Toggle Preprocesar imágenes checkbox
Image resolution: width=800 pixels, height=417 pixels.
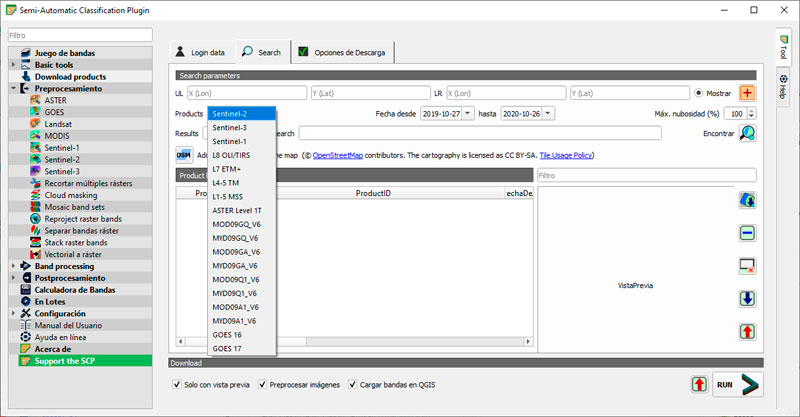tap(262, 384)
